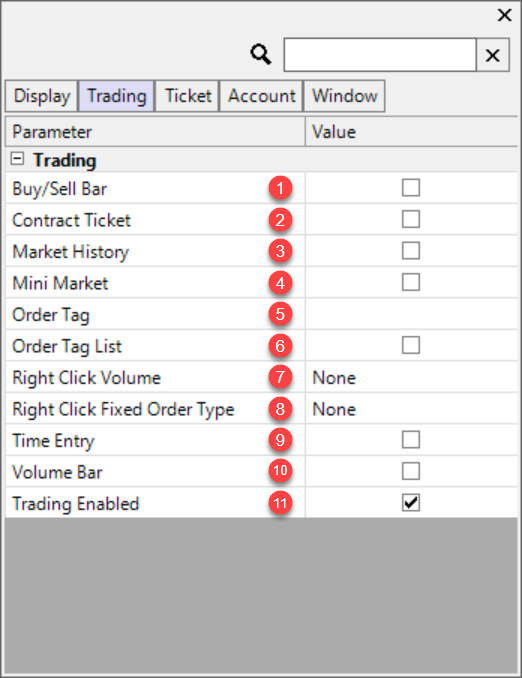522x678 pixels.
Task: Open Right Click Fixed Order Type value
Action: point(411,409)
